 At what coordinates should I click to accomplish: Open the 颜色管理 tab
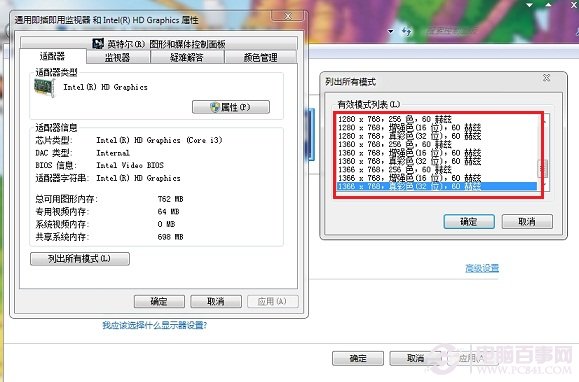pos(261,58)
